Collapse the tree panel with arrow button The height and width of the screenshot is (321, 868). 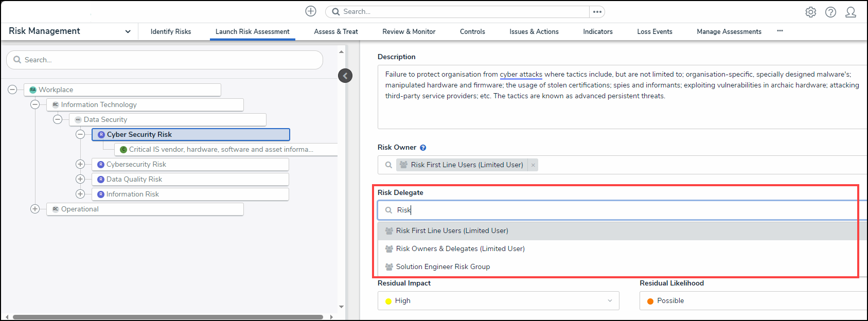pos(345,76)
